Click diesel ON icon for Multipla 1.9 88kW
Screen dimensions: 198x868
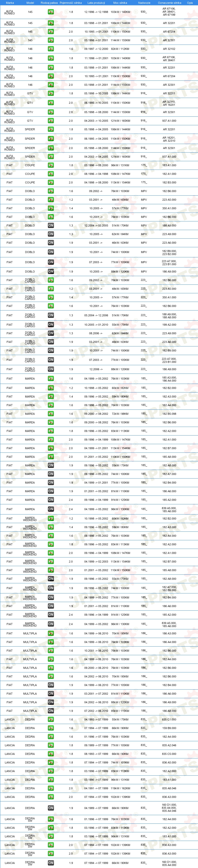[51, 702]
